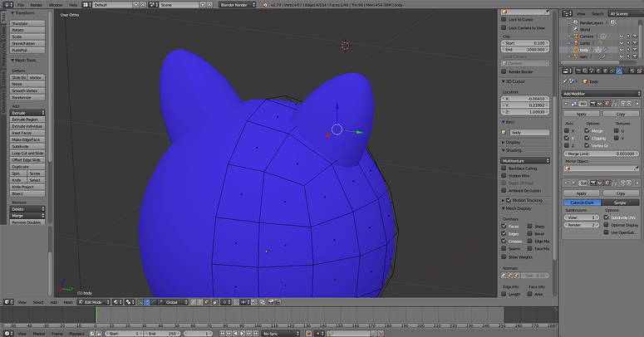This screenshot has height=337, width=644.
Task: Apply the Mirror modifier
Action: (581, 114)
